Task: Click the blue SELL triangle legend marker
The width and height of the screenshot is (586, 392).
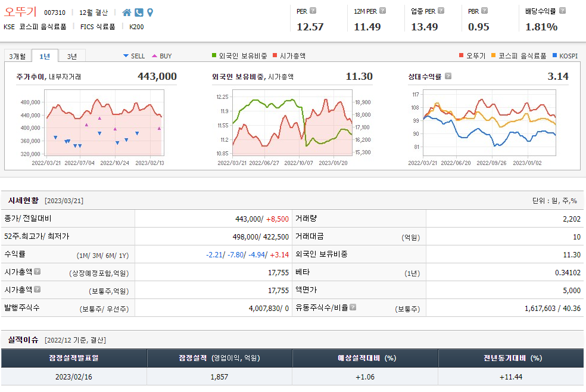Action: tap(126, 56)
